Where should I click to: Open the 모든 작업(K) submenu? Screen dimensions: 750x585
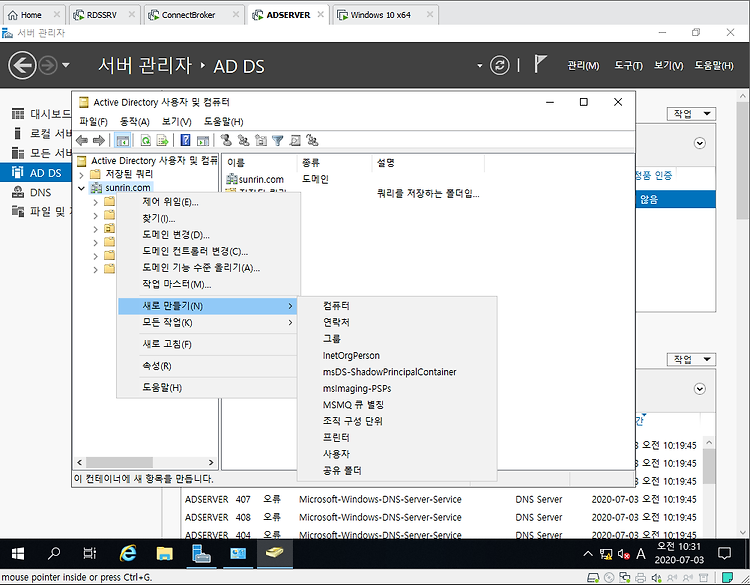(x=209, y=323)
